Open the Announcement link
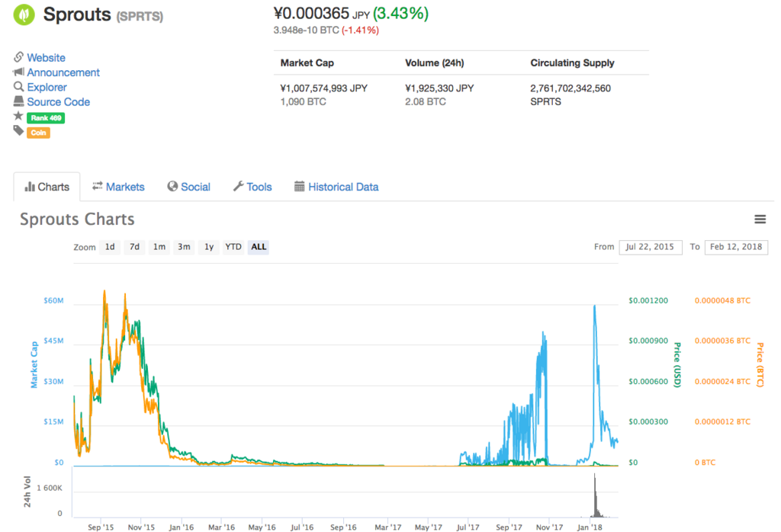Image resolution: width=781 pixels, height=532 pixels. coord(63,72)
